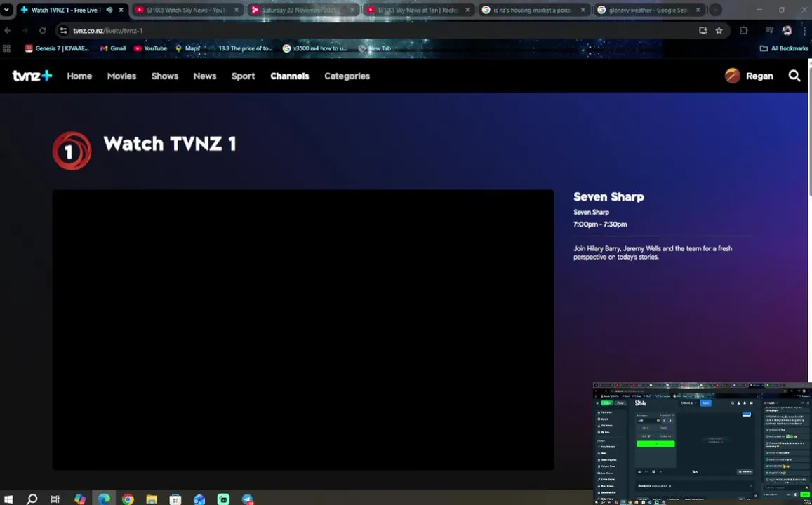Open the Regan profile avatar
Screen dimensions: 812x505
point(732,76)
